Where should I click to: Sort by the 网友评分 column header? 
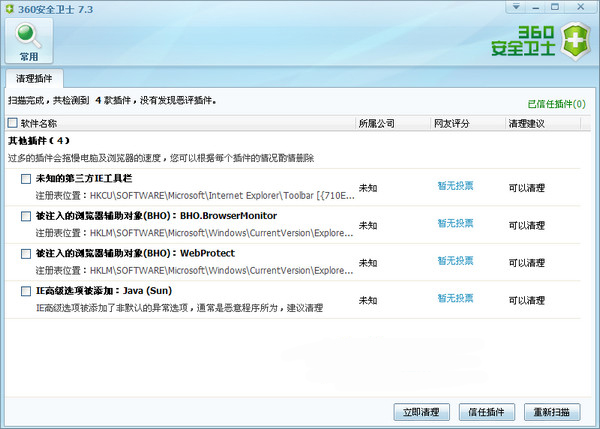pyautogui.click(x=452, y=123)
